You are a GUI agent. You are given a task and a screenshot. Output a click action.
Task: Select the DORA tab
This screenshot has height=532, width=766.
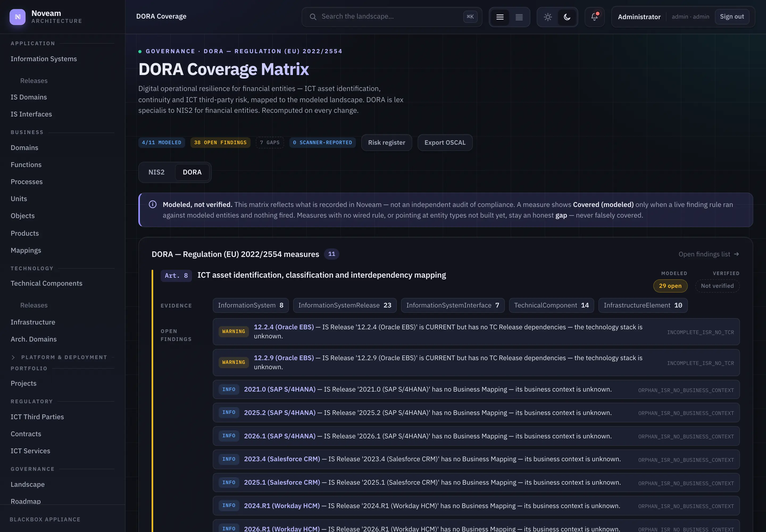(x=192, y=172)
